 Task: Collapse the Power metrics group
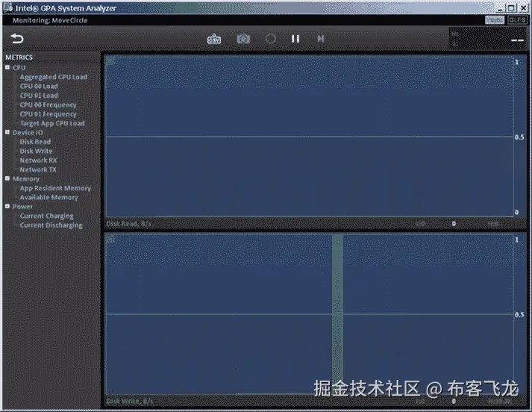[7, 206]
